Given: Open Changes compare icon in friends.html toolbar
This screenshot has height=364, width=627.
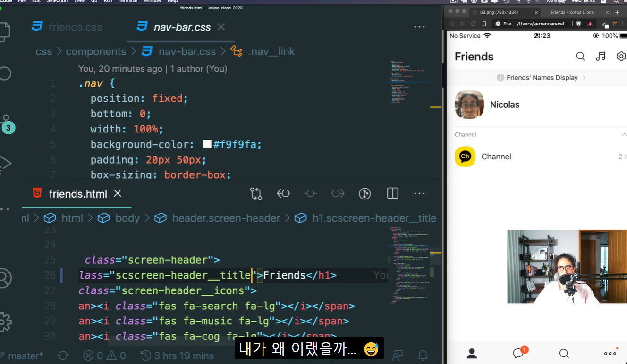Looking at the screenshot, I should pyautogui.click(x=256, y=194).
